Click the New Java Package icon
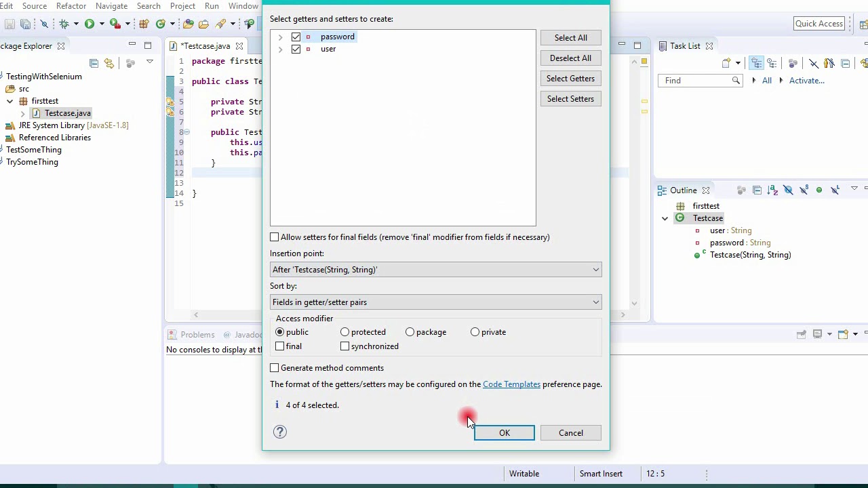The width and height of the screenshot is (868, 488). (x=144, y=24)
